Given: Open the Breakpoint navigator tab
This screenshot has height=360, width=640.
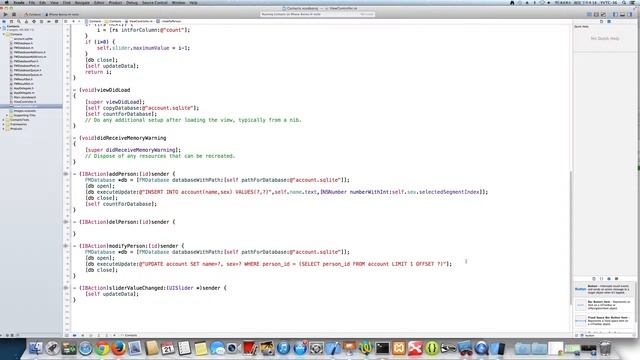Looking at the screenshot, I should pos(49,21).
